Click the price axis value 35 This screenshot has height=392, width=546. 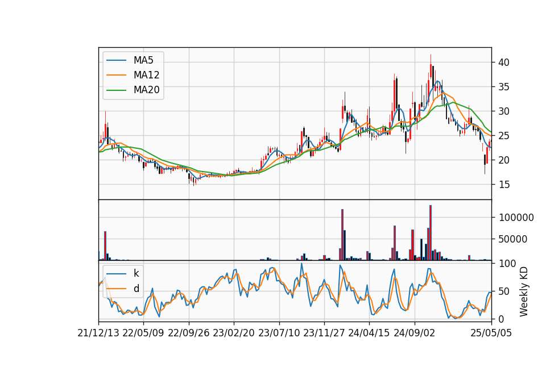tap(504, 87)
